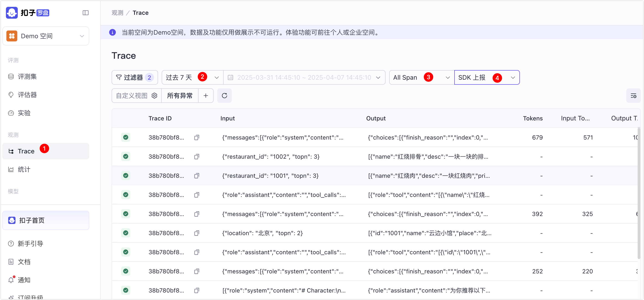644x300 pixels.
Task: Select Trace in the sidebar
Action: point(46,151)
